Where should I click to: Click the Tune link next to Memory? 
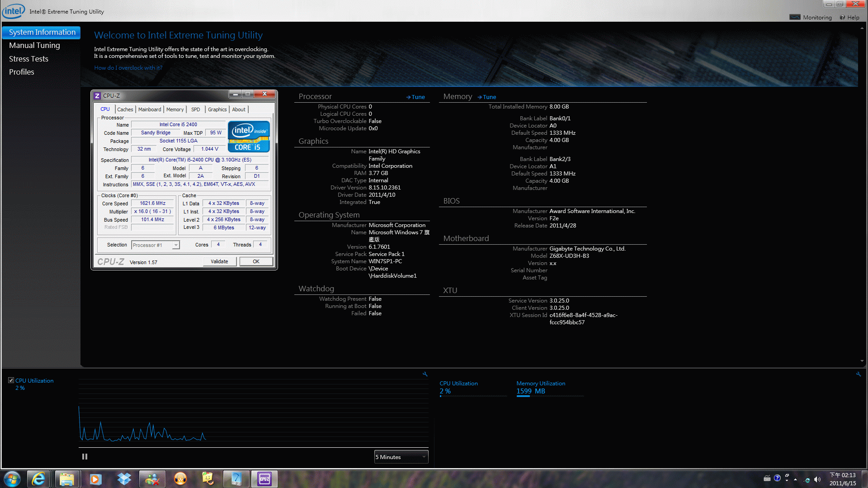(x=487, y=97)
